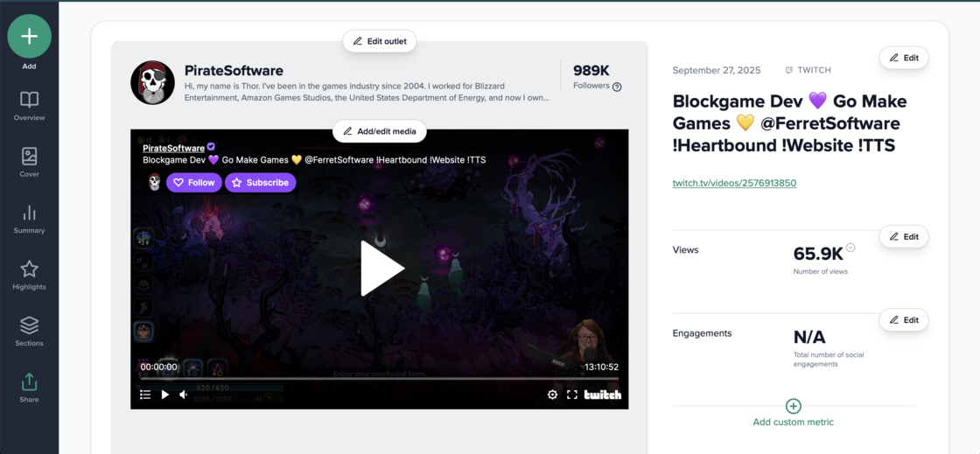Mute the video volume
Image resolution: width=980 pixels, height=454 pixels.
(184, 395)
